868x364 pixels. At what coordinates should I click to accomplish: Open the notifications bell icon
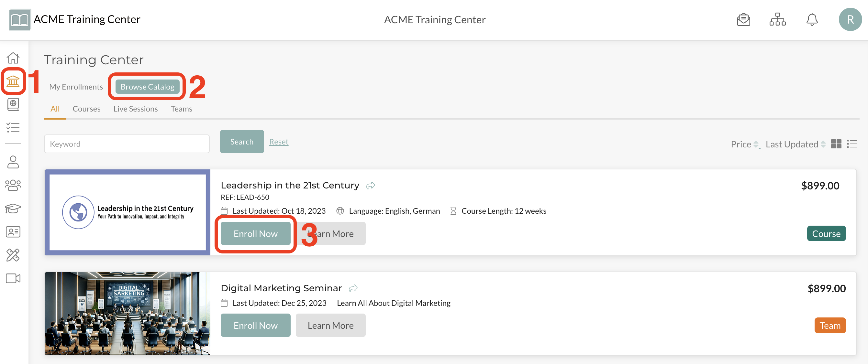point(812,19)
